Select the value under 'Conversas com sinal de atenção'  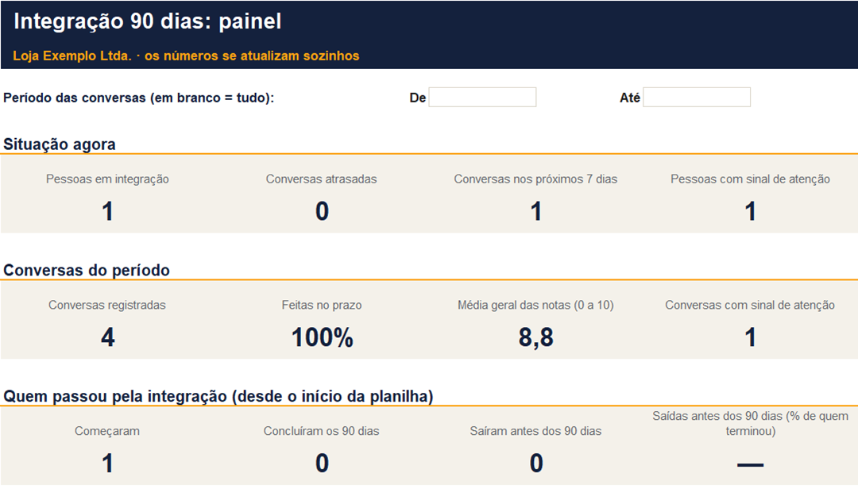point(750,337)
